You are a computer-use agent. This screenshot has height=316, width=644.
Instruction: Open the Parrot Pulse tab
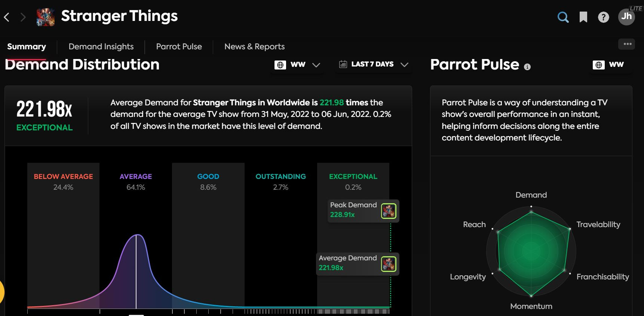pyautogui.click(x=179, y=47)
